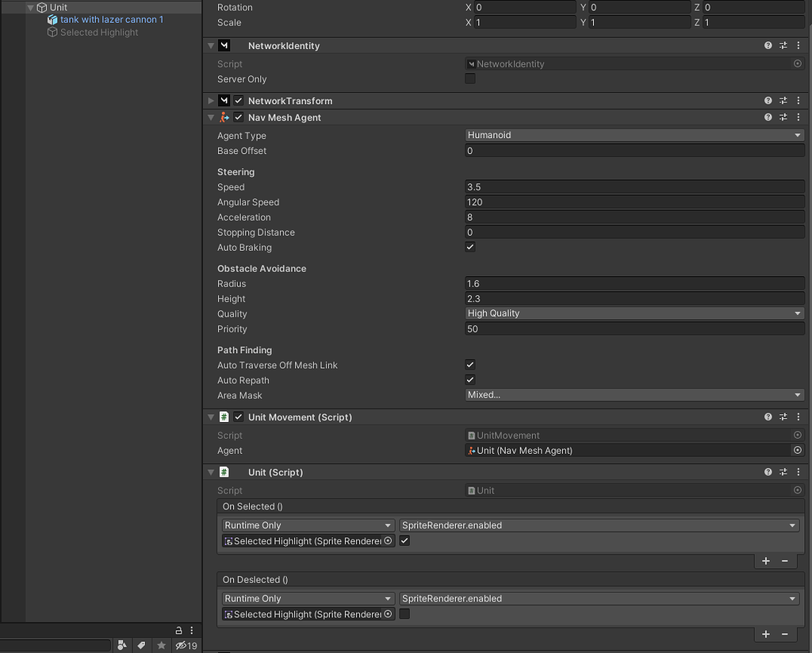812x653 pixels.
Task: Disable the Auto Braking checkbox
Action: [470, 247]
